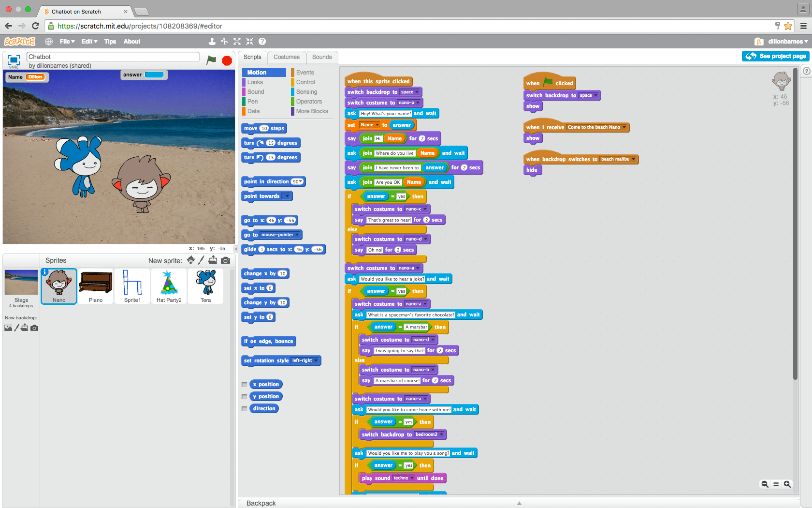The image size is (812, 508).
Task: Click the grow sprite tool
Action: 237,42
